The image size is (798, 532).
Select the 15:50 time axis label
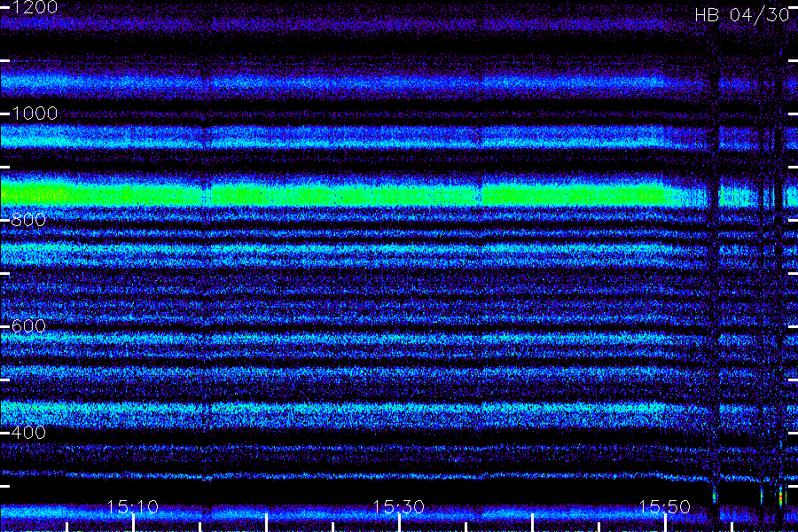click(x=665, y=506)
